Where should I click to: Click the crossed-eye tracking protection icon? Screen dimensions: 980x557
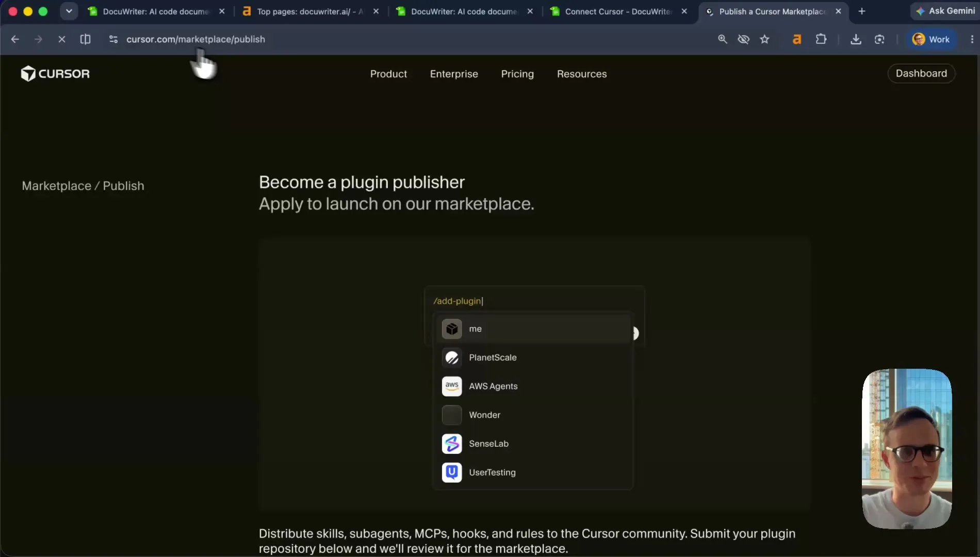[x=743, y=39]
